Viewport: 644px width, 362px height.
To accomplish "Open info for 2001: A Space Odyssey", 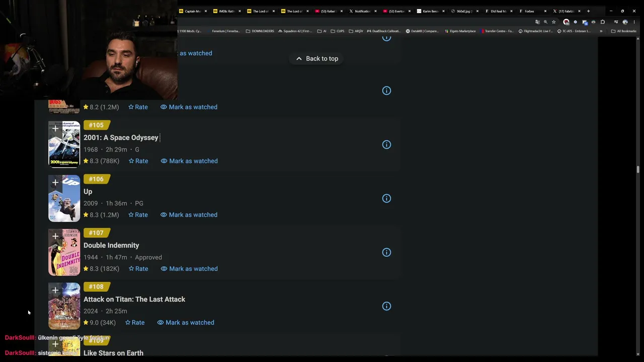I will 386,145.
